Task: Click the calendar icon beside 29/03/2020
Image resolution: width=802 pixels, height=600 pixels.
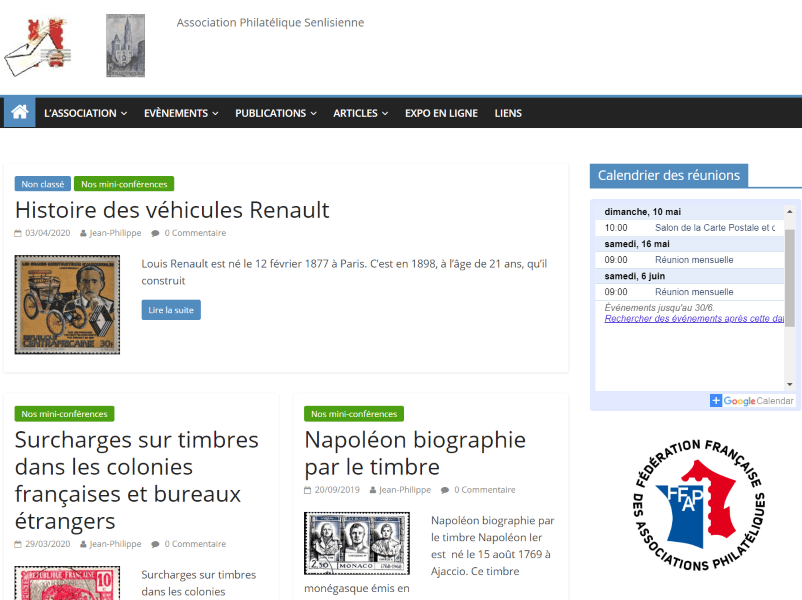Action: 18,544
